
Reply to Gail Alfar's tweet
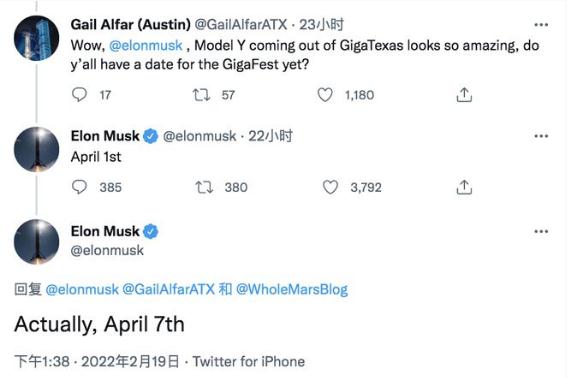coord(79,95)
